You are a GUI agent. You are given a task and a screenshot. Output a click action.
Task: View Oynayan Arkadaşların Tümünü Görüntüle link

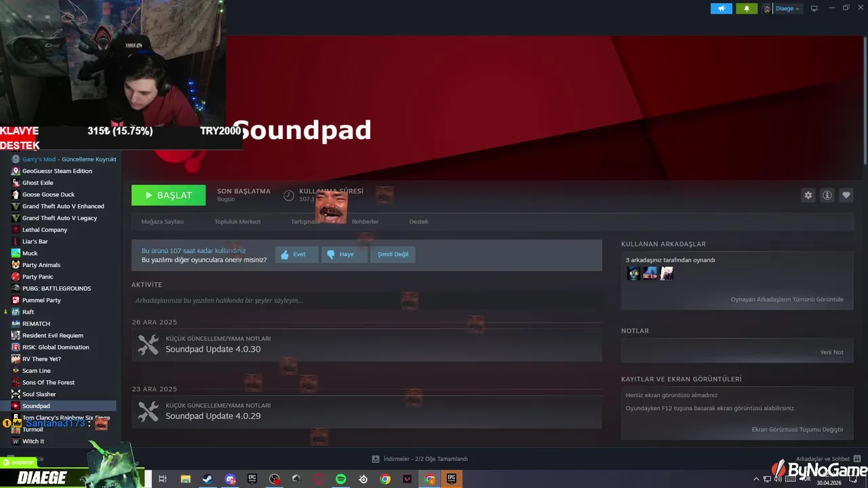click(787, 300)
